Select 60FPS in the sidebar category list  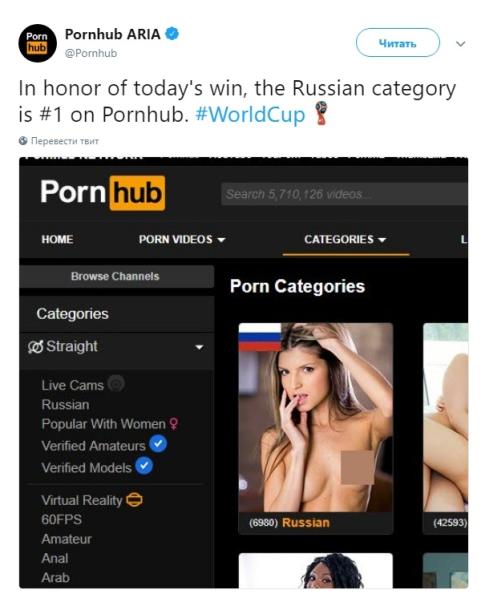tap(61, 519)
